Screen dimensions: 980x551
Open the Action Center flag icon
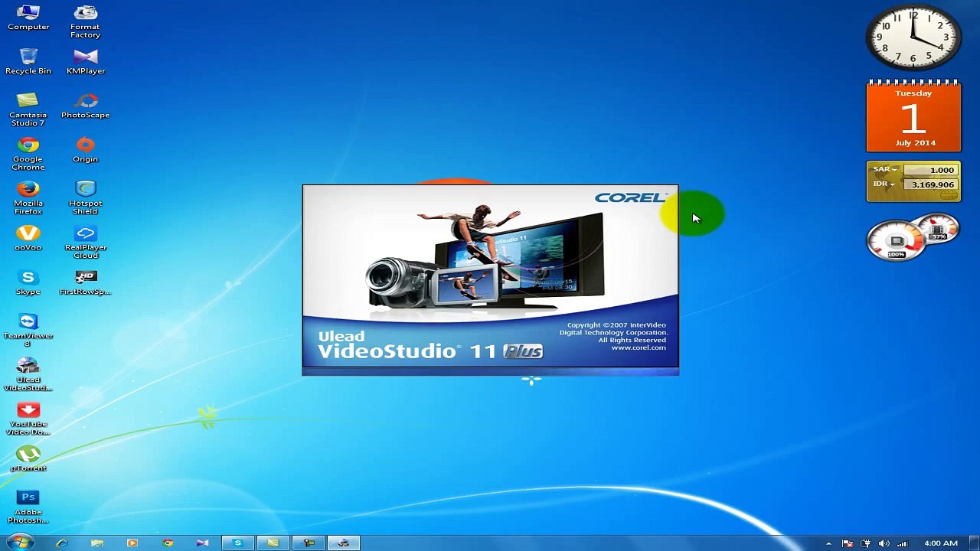[848, 543]
